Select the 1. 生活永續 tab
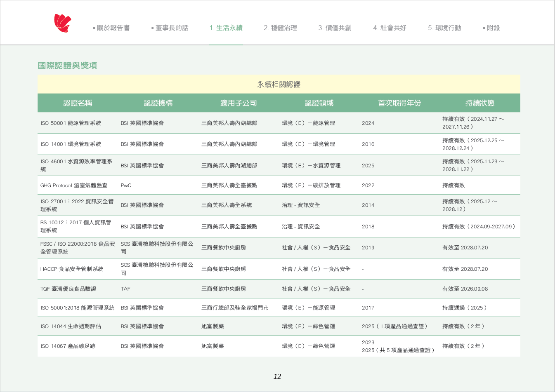 click(x=226, y=28)
